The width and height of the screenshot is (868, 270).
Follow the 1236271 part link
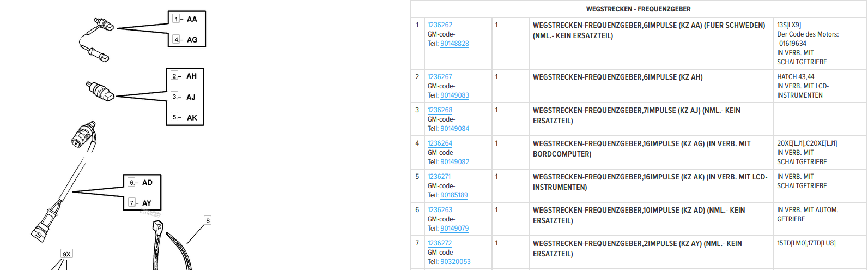(439, 177)
